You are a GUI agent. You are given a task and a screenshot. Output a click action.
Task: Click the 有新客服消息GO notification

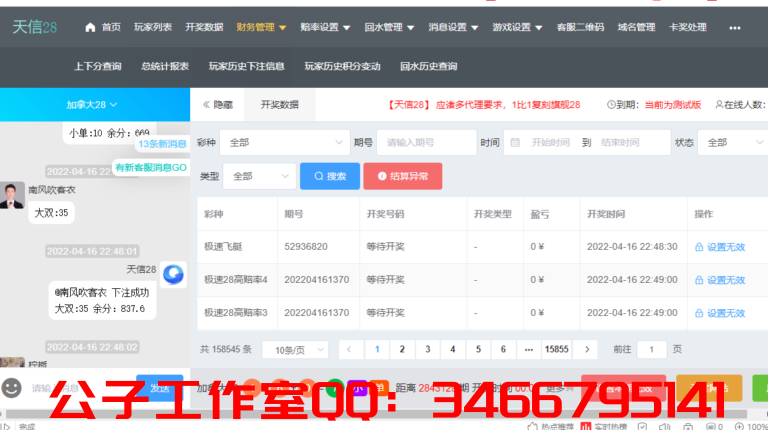click(x=151, y=167)
